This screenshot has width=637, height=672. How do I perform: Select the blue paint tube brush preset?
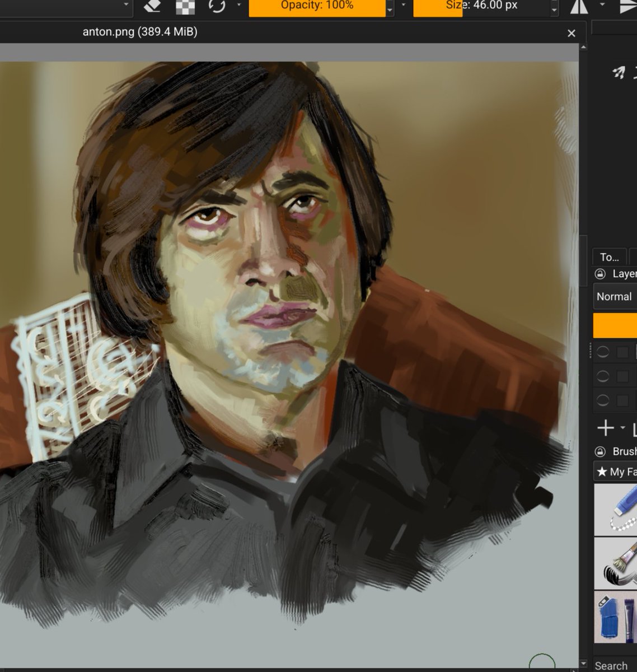[615, 617]
